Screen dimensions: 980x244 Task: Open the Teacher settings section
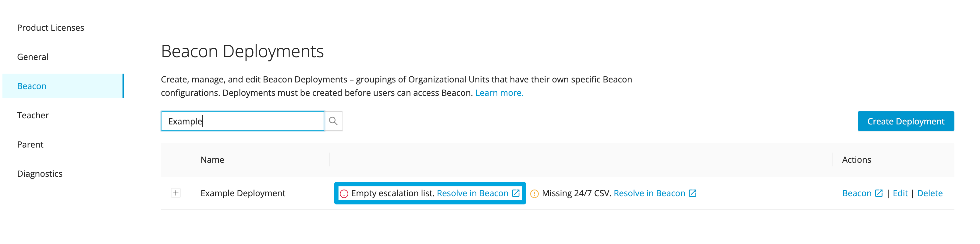click(x=33, y=115)
